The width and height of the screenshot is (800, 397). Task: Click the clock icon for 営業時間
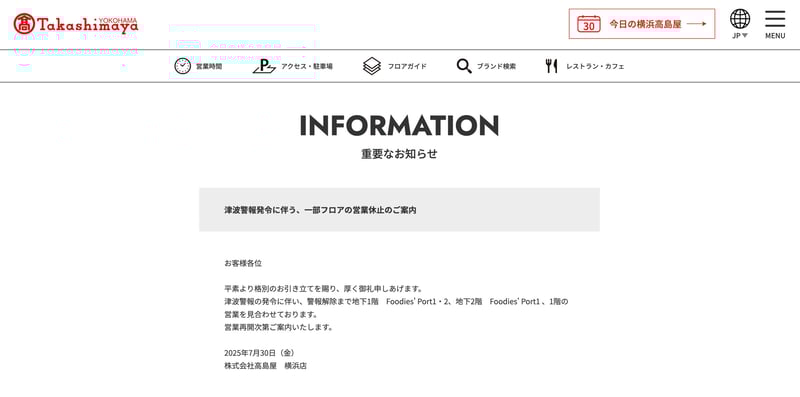(x=183, y=66)
